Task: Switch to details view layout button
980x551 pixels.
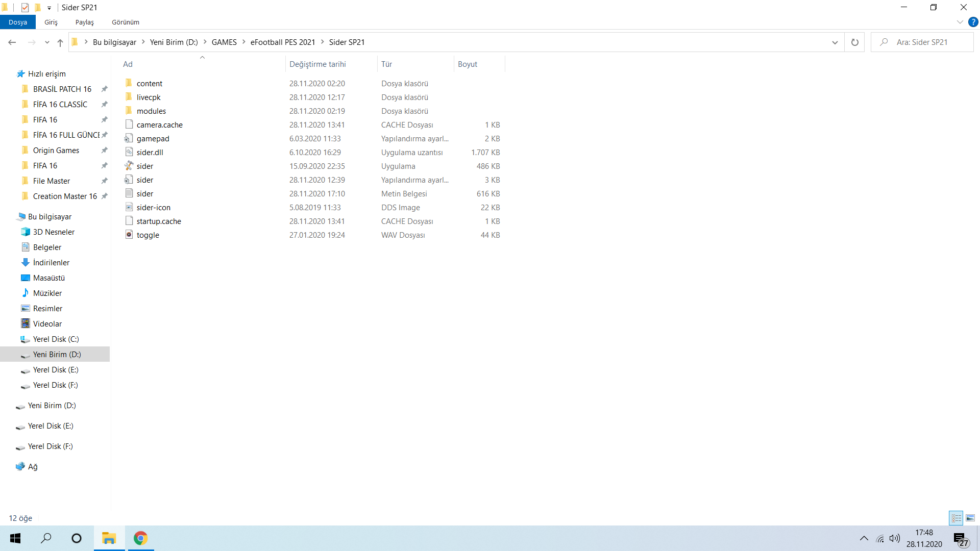Action: pos(956,518)
